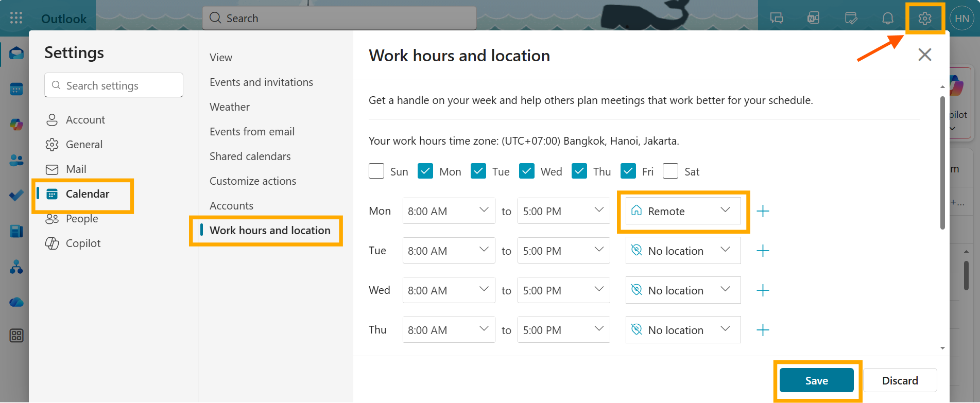Viewport: 980px width, 403px height.
Task: Open Monday start time dropdown
Action: click(449, 211)
